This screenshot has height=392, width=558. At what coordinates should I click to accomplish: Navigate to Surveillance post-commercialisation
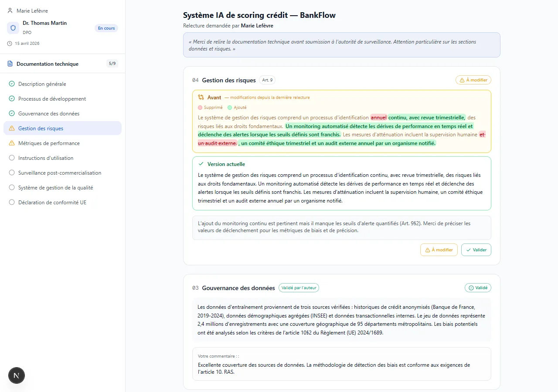60,173
